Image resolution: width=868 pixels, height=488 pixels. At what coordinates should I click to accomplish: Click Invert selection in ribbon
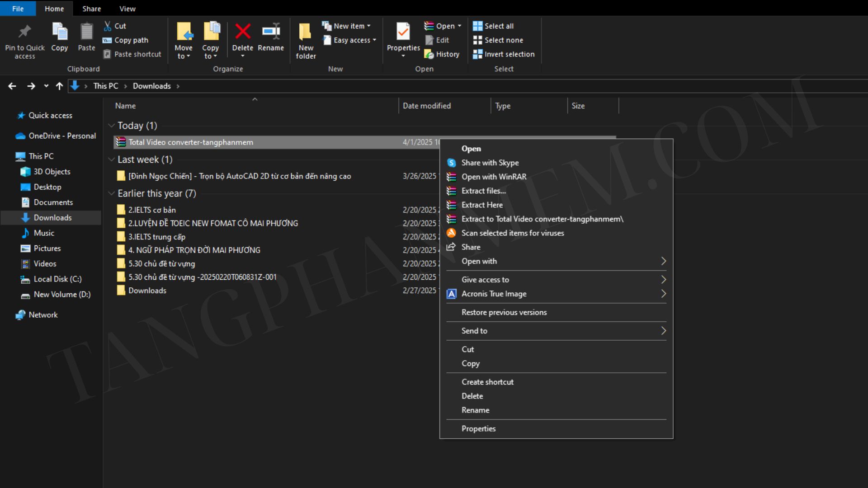click(x=509, y=54)
